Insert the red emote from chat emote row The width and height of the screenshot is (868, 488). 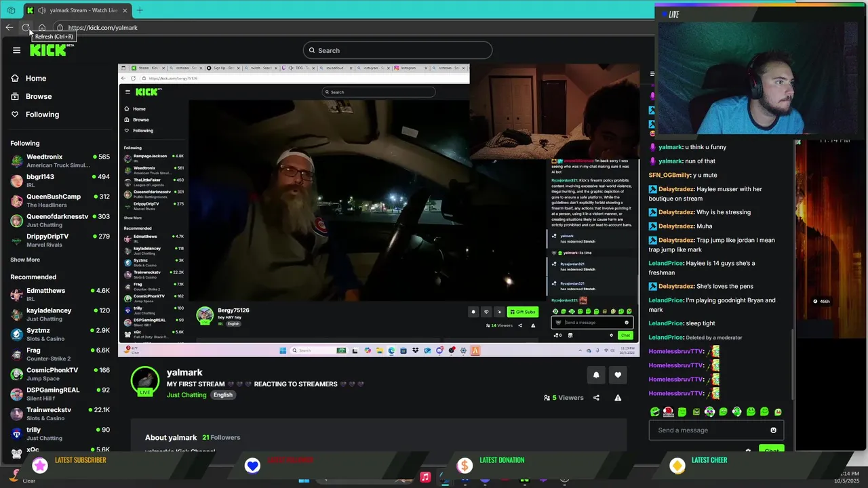[668, 411]
